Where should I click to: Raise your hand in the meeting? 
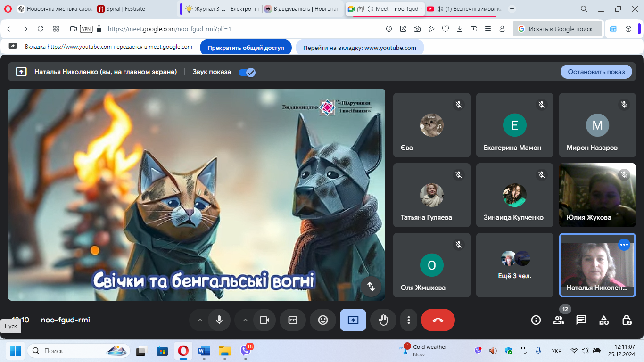tap(383, 320)
